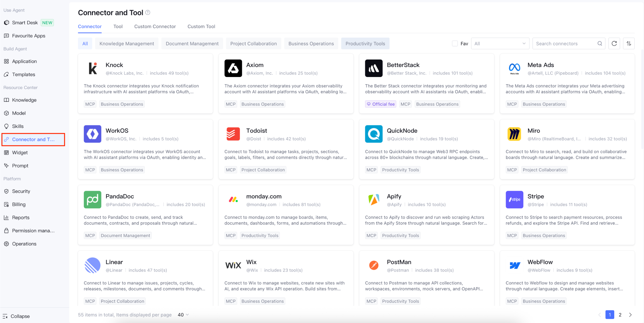The image size is (644, 323).
Task: Click the WorkOS logo icon
Action: click(93, 134)
